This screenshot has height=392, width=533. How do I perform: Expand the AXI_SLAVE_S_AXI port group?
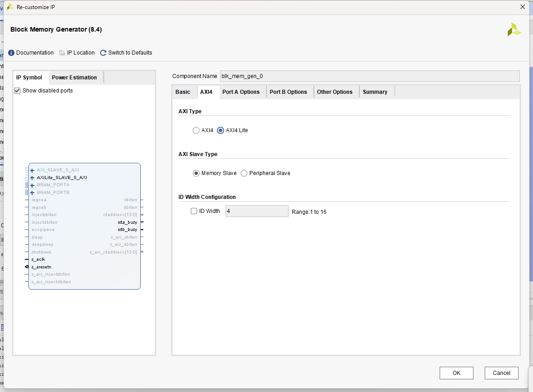pyautogui.click(x=32, y=170)
